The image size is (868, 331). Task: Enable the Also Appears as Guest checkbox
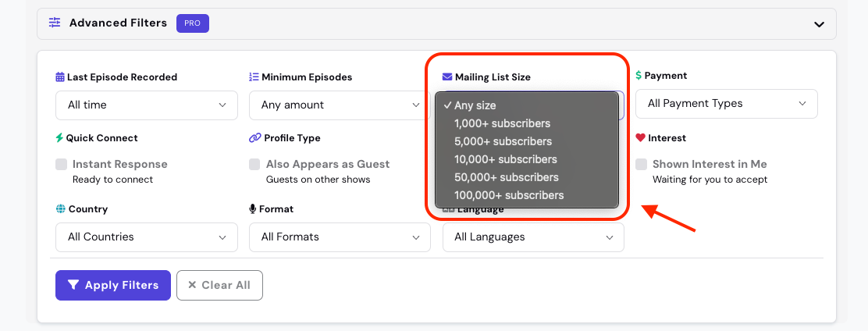tap(254, 165)
